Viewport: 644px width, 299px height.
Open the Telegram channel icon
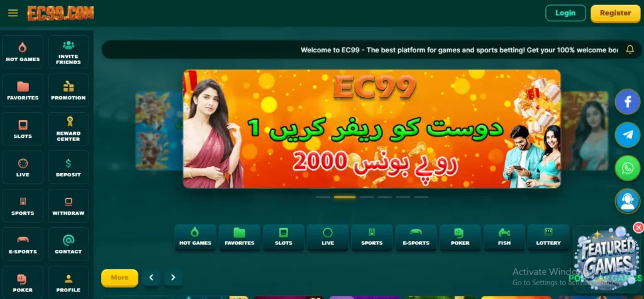click(628, 135)
